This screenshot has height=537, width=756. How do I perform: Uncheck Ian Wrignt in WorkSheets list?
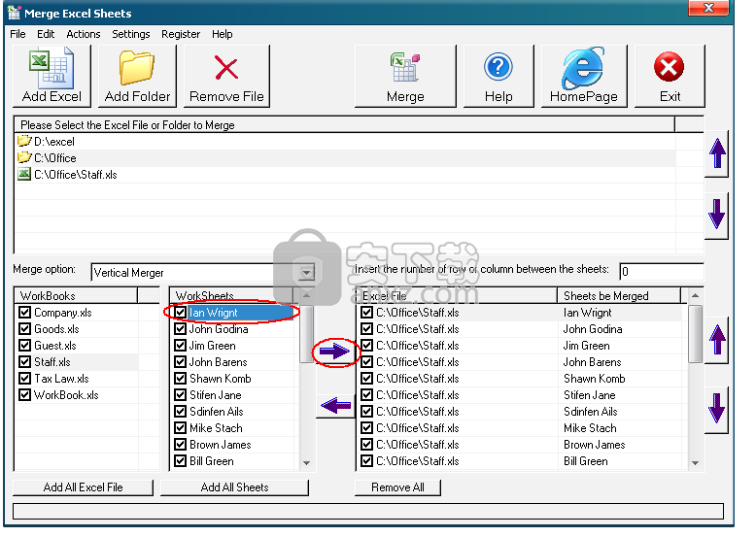[180, 313]
